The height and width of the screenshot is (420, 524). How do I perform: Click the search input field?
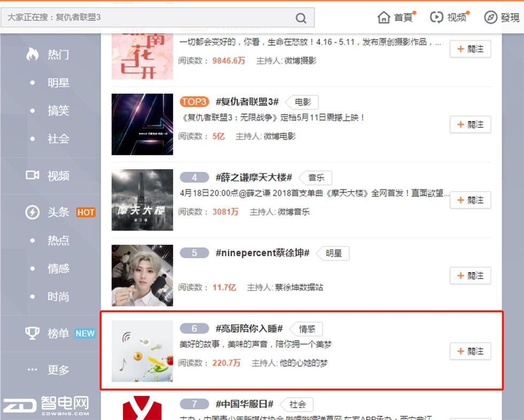147,17
